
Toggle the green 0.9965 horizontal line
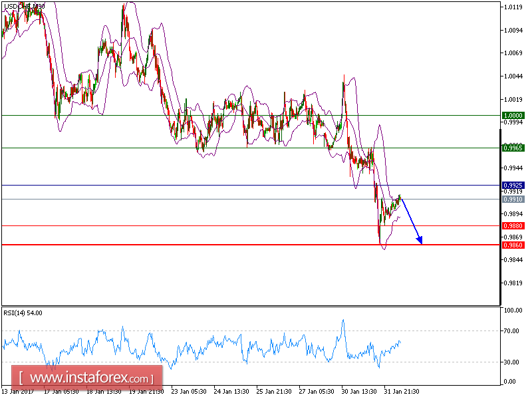[x=199, y=148]
